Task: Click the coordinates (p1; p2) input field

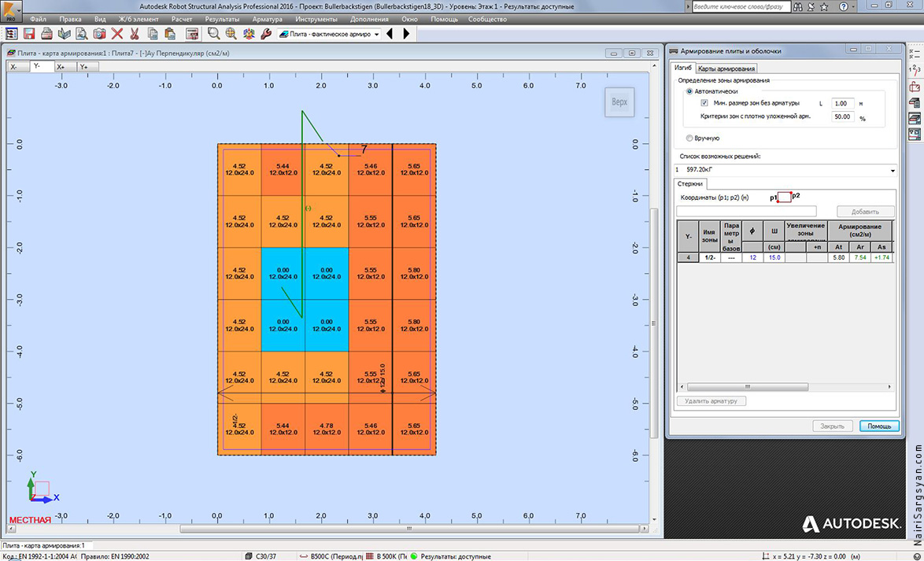Action: (747, 212)
